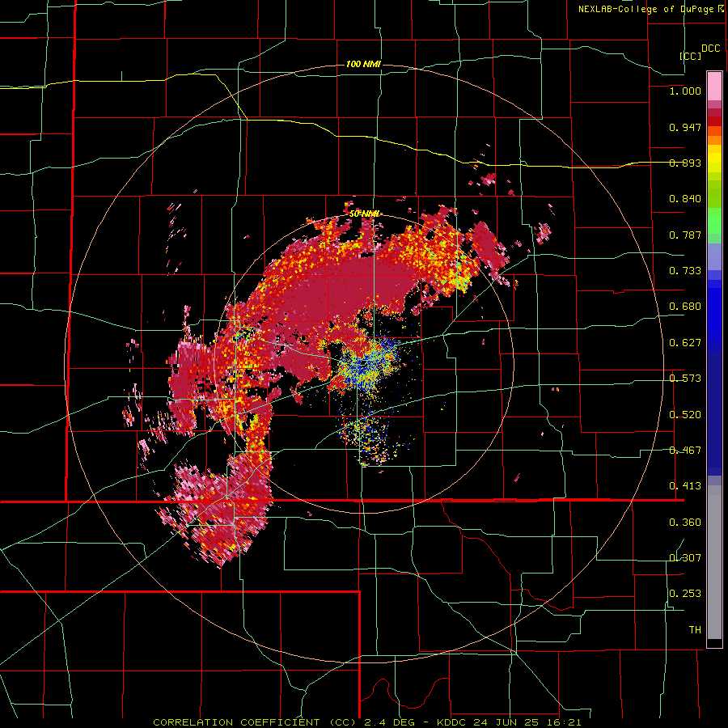Pick the bright green color bar segment
Screen dimensions: 728x728
pyautogui.click(x=714, y=221)
